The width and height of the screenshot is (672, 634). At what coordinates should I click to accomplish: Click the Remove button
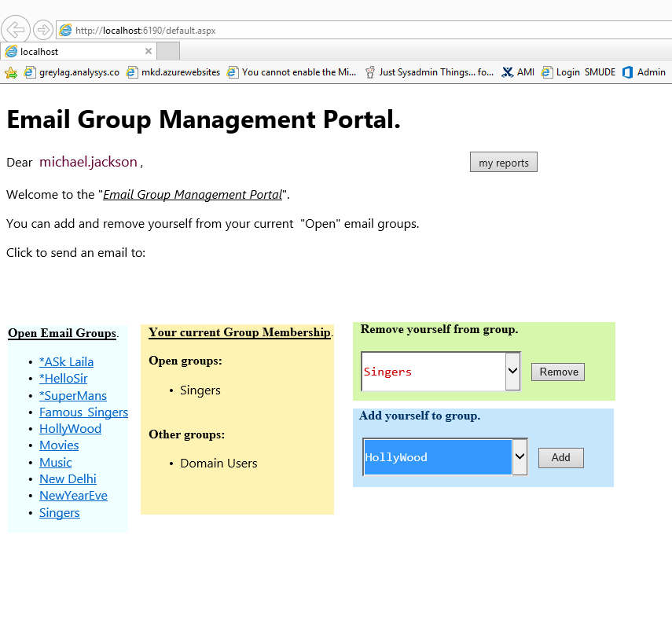(x=558, y=372)
